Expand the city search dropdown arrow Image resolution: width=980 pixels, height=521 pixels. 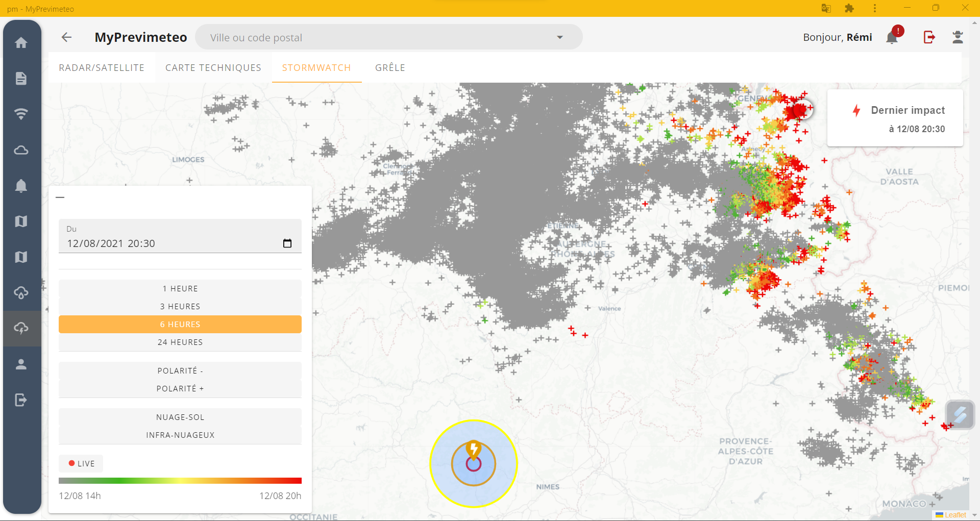(560, 37)
